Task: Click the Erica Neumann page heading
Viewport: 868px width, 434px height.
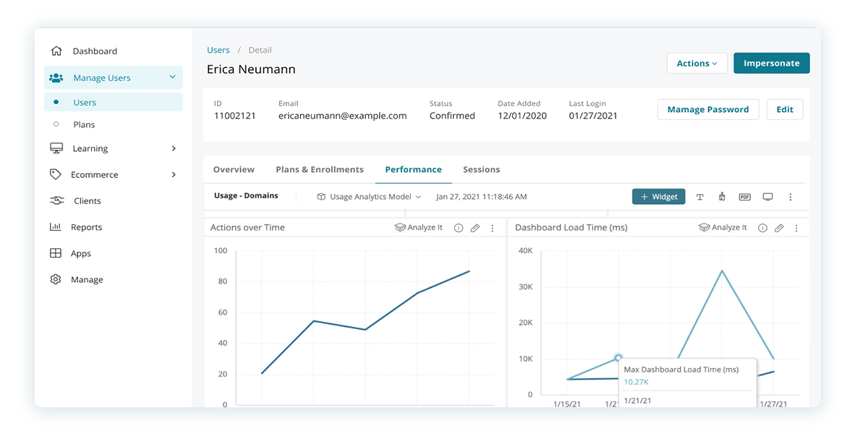Action: click(251, 69)
